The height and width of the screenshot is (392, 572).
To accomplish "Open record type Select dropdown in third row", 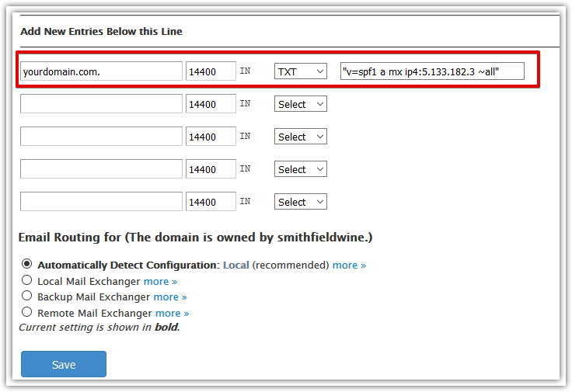I will (300, 137).
